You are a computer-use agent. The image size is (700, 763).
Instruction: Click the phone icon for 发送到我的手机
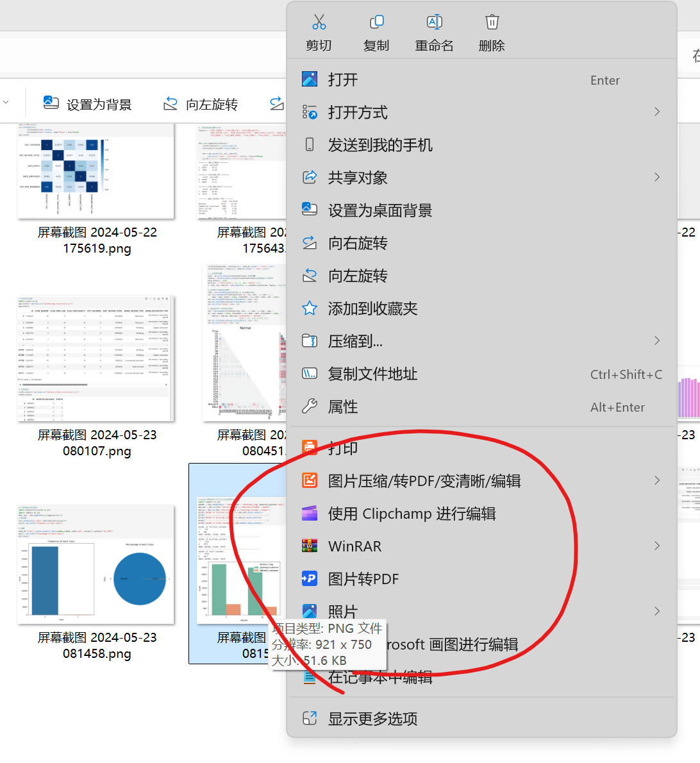pos(310,144)
